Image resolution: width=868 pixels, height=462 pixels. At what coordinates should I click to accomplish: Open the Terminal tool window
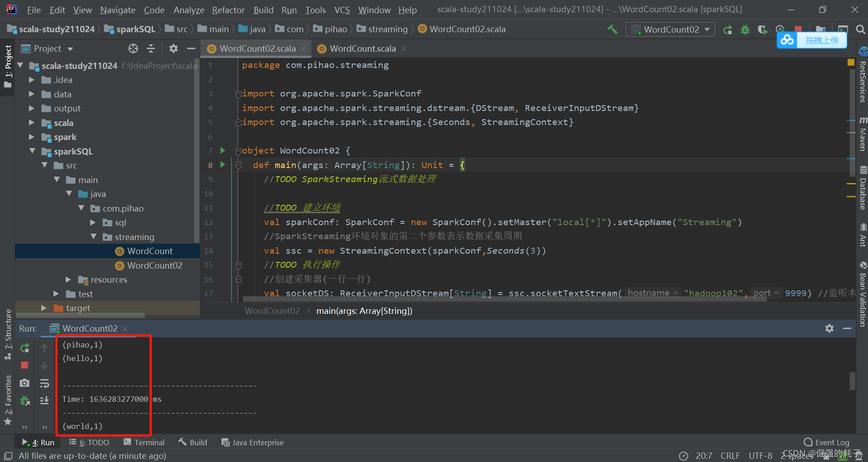point(144,443)
